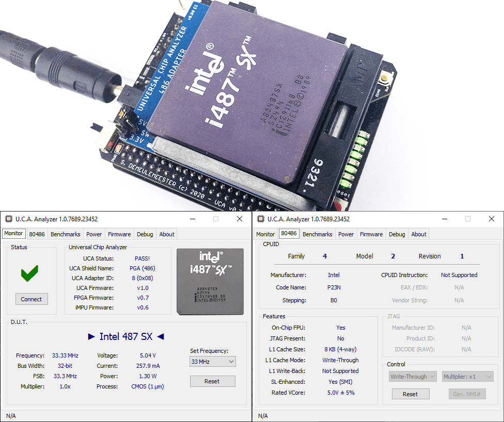Click the 8 KB (4-way) L1 cache size

pyautogui.click(x=340, y=349)
